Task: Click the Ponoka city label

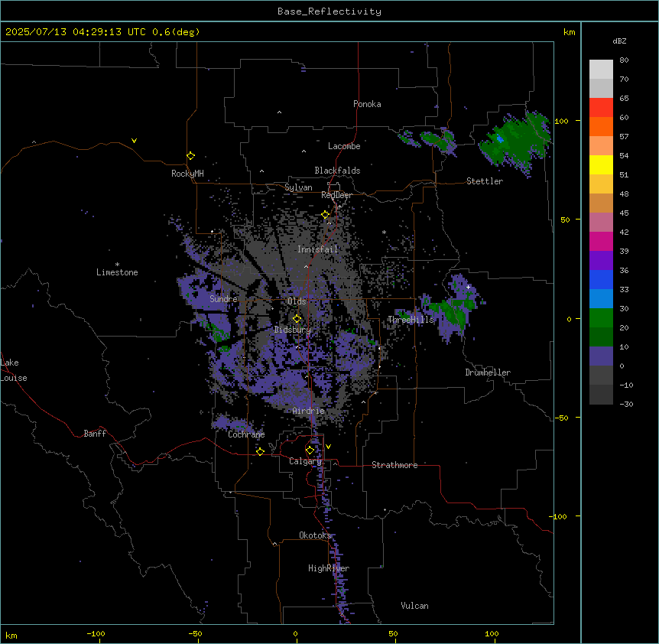Action: tap(367, 104)
